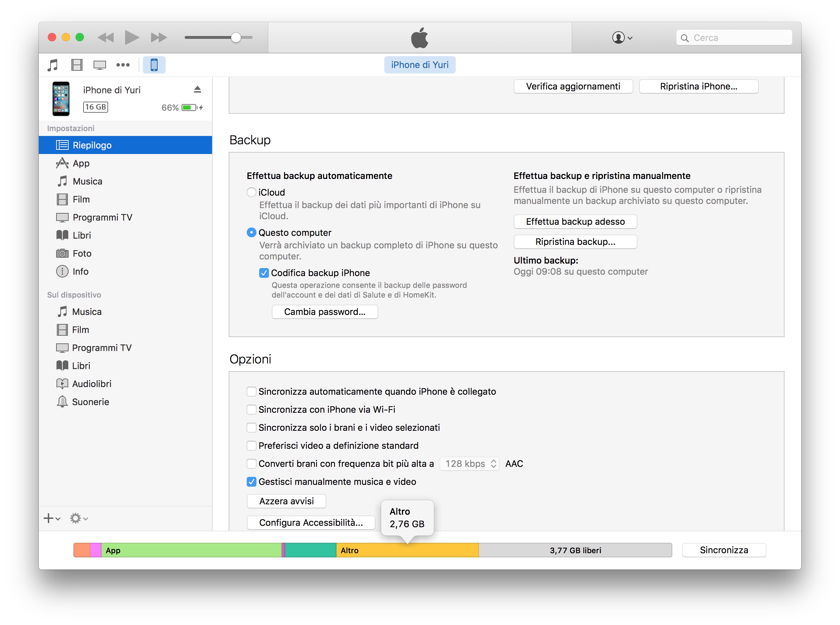Select Suonerie under Sul dispositivo
Viewport: 840px width, 625px height.
coord(90,402)
